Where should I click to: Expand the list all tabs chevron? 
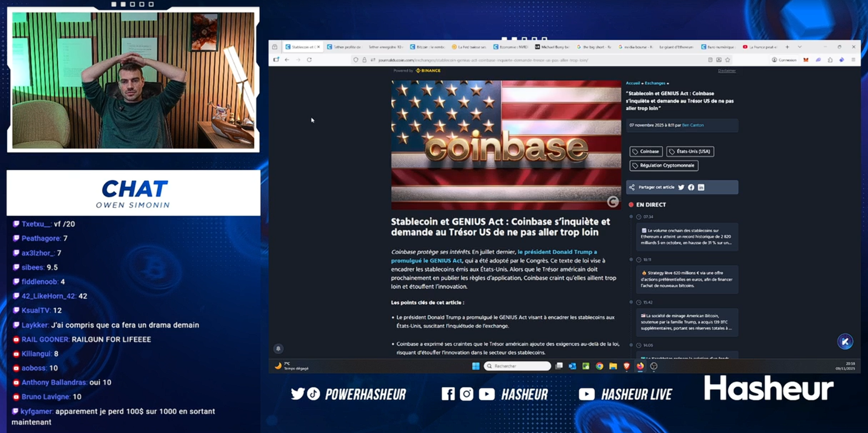799,47
